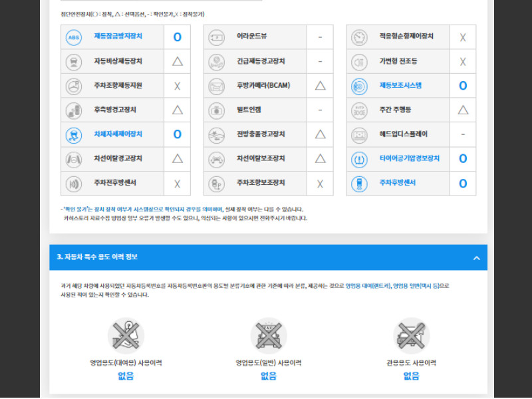Click the 적응형순항제어장치 gauge icon
Image resolution: width=532 pixels, height=399 pixels.
click(x=359, y=37)
